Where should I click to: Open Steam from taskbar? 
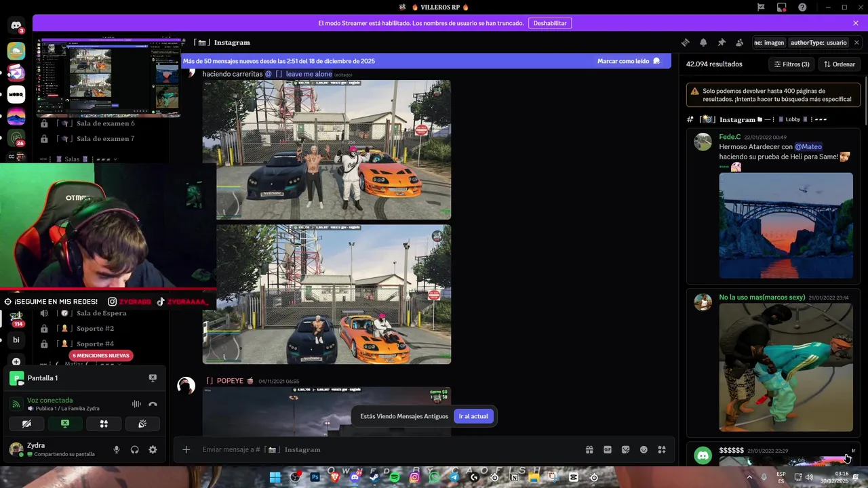tap(374, 477)
